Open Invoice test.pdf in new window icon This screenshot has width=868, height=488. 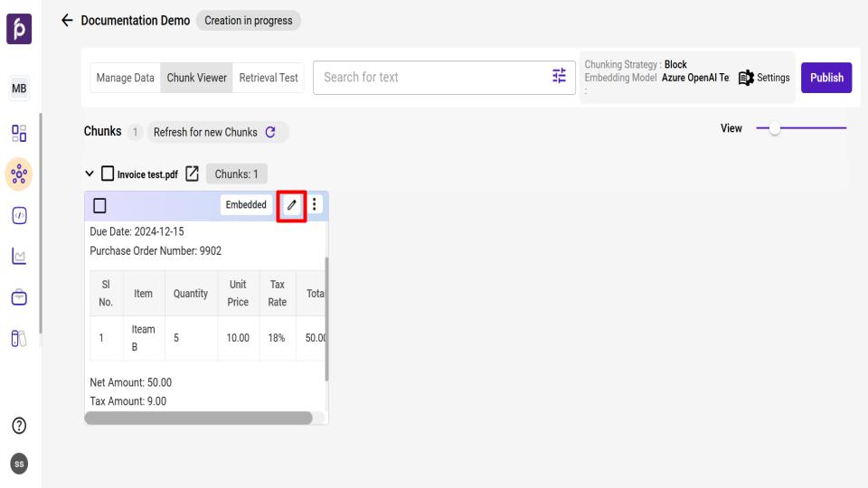(192, 174)
